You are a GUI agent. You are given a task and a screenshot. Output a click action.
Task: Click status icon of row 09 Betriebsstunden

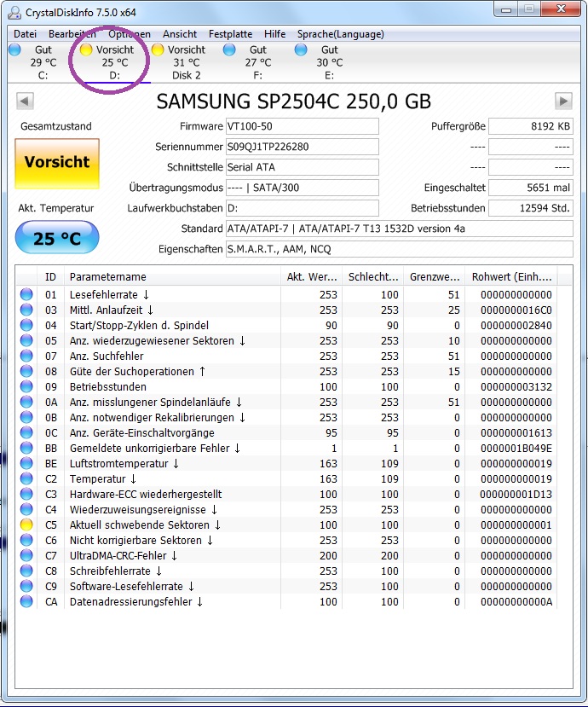[x=26, y=386]
